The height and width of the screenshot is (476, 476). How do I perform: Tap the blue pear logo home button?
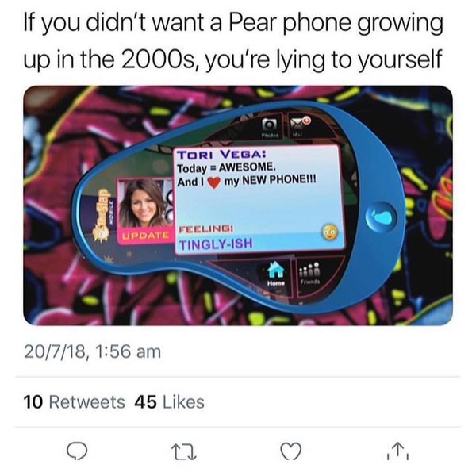(381, 217)
